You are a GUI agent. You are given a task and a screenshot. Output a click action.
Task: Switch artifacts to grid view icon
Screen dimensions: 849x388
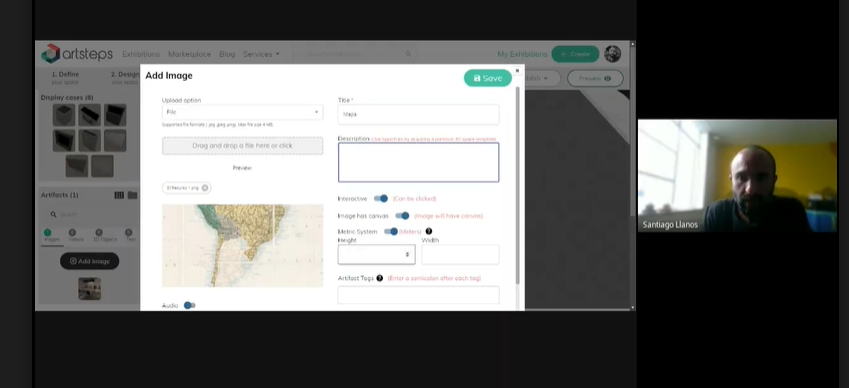click(119, 195)
